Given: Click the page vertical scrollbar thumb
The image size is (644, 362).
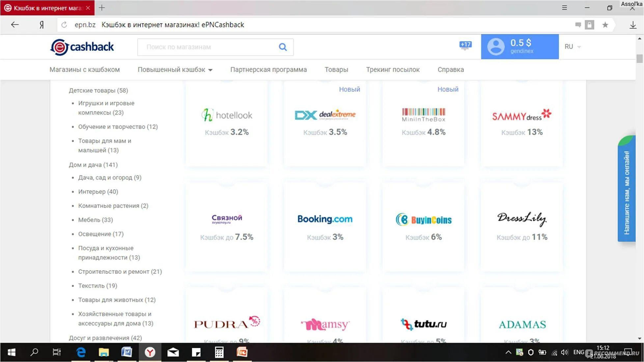Looking at the screenshot, I should [x=639, y=59].
